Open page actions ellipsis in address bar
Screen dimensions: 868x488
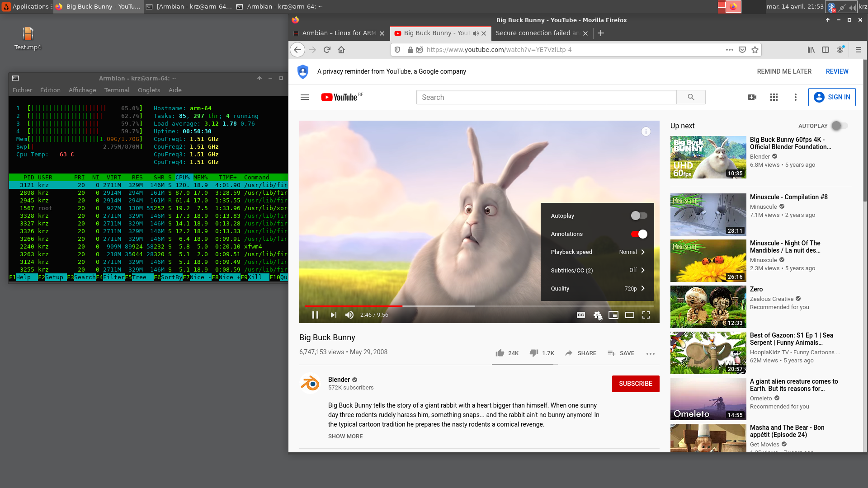[730, 50]
